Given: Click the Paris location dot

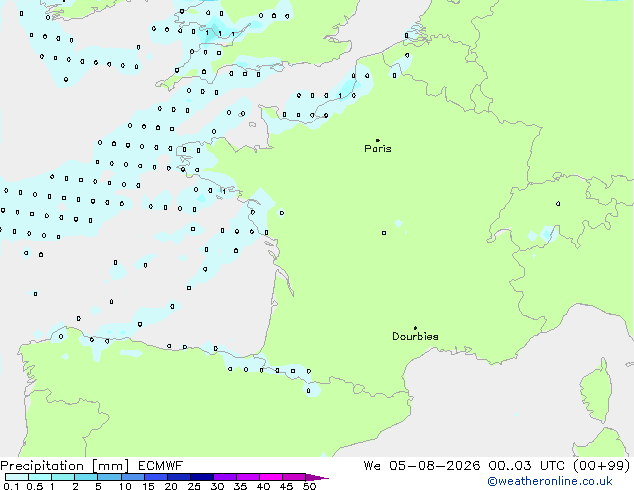Looking at the screenshot, I should [x=378, y=140].
